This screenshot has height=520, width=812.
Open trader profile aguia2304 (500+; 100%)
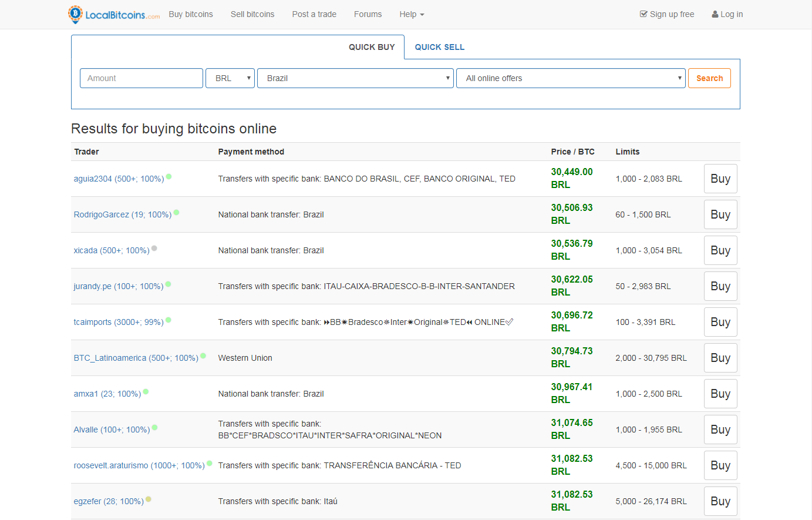pos(119,179)
